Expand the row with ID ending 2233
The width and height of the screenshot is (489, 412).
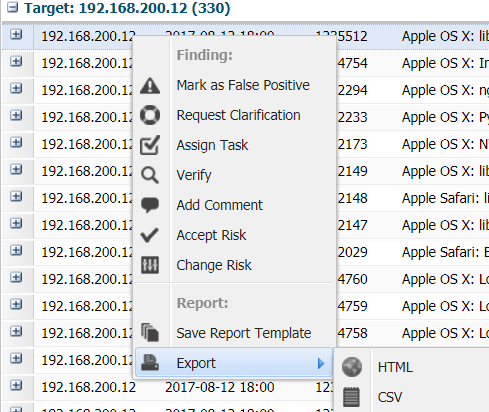[x=16, y=115]
